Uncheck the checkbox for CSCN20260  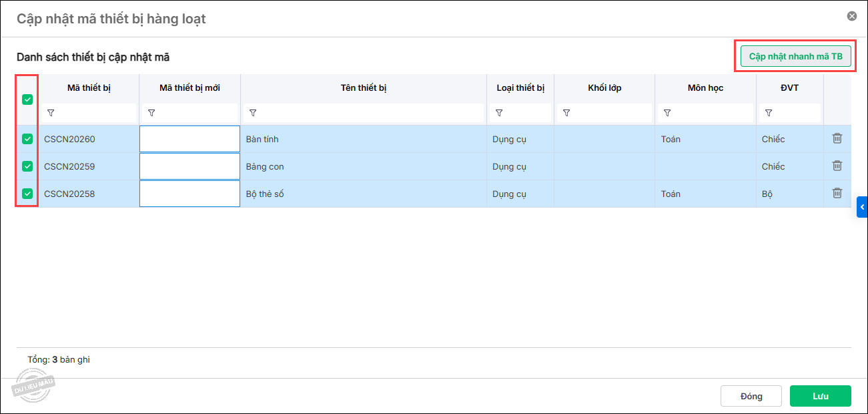27,139
